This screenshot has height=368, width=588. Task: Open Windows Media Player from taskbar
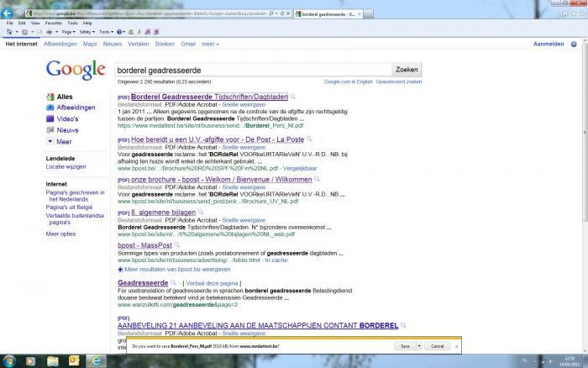(31, 361)
